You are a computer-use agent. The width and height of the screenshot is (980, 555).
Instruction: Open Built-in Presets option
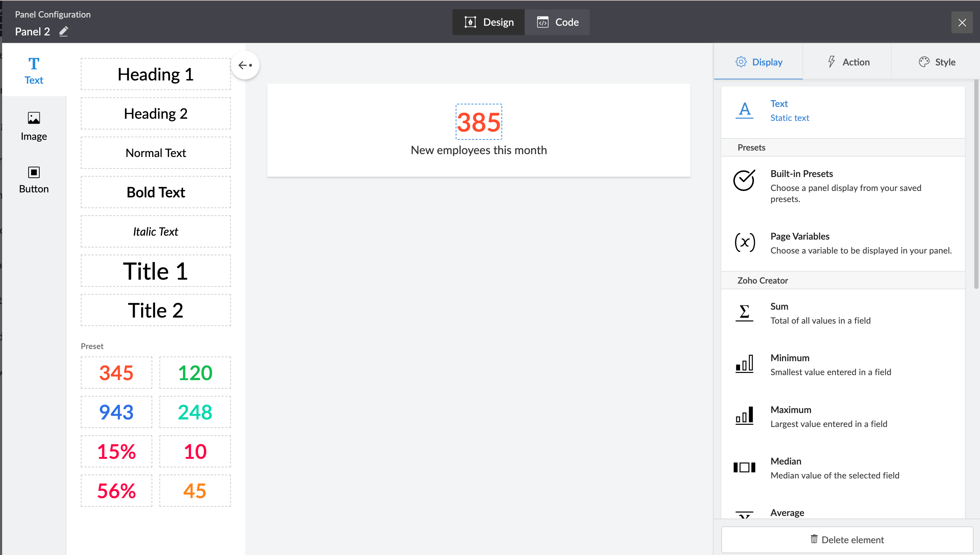pyautogui.click(x=845, y=186)
